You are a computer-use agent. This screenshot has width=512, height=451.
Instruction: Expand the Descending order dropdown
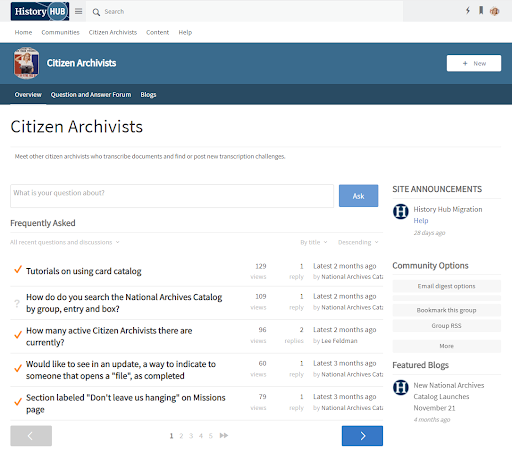[358, 242]
